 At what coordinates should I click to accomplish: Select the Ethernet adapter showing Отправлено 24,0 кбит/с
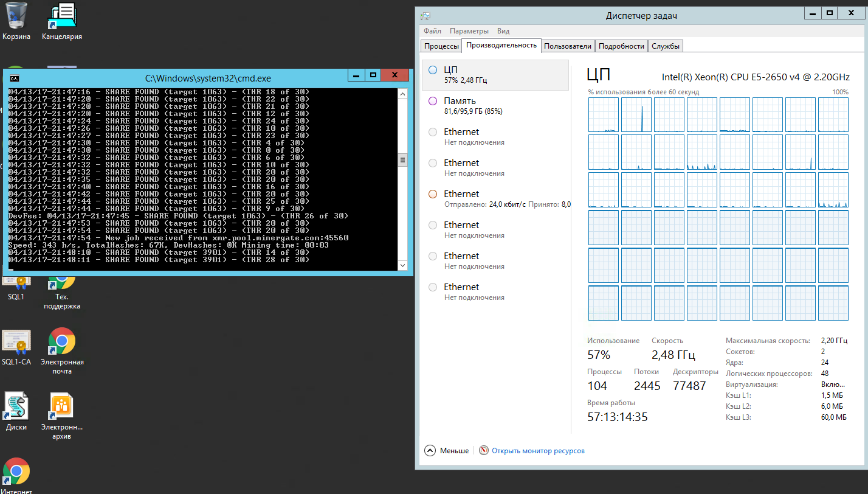[x=495, y=199]
